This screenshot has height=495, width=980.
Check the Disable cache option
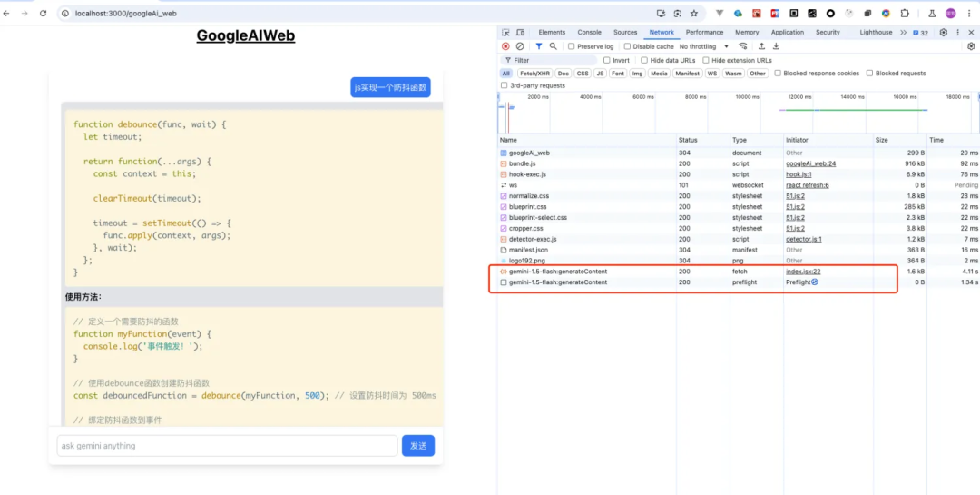[628, 46]
